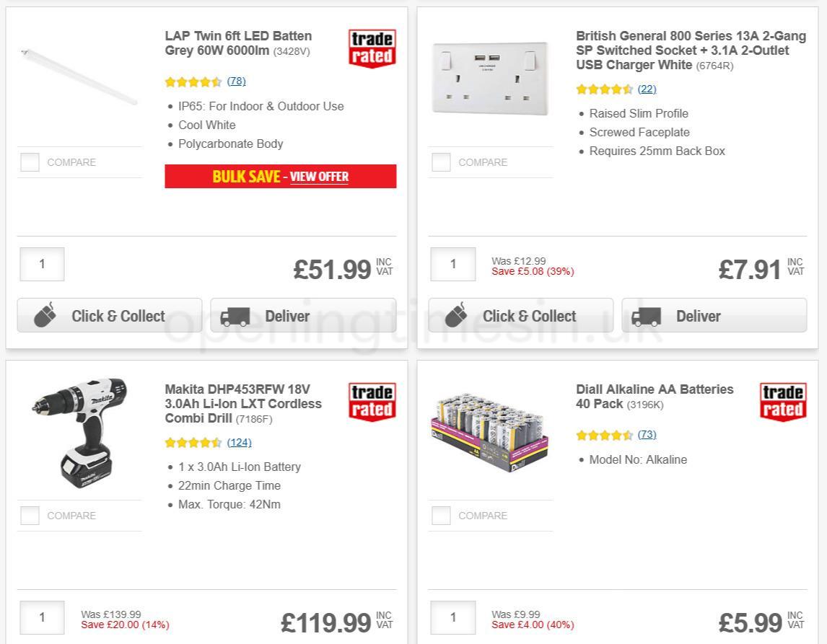Tick COMPARE under the Makita cordless drill
827x644 pixels.
click(30, 516)
